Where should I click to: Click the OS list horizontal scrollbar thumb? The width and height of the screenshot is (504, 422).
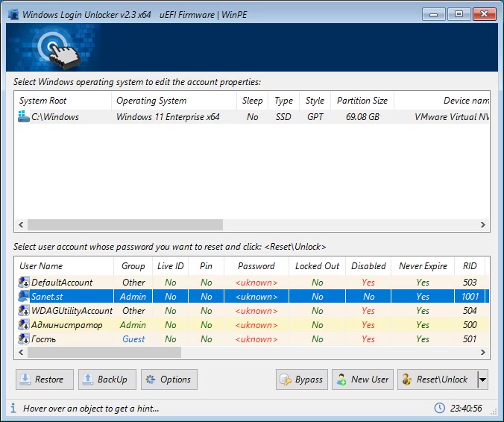(125, 224)
